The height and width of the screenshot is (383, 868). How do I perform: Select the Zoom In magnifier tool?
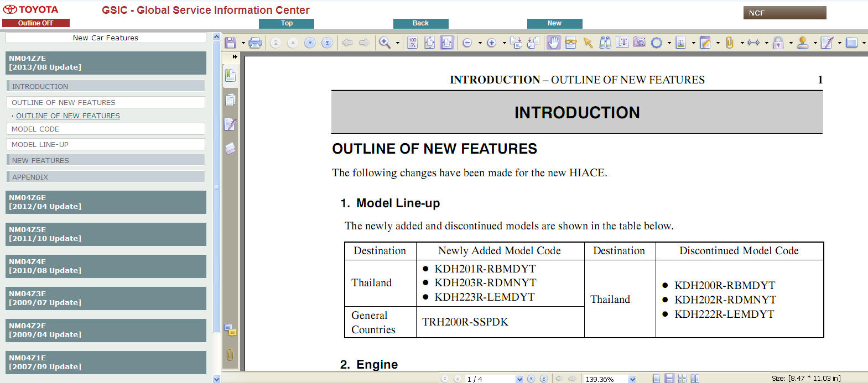pyautogui.click(x=384, y=43)
